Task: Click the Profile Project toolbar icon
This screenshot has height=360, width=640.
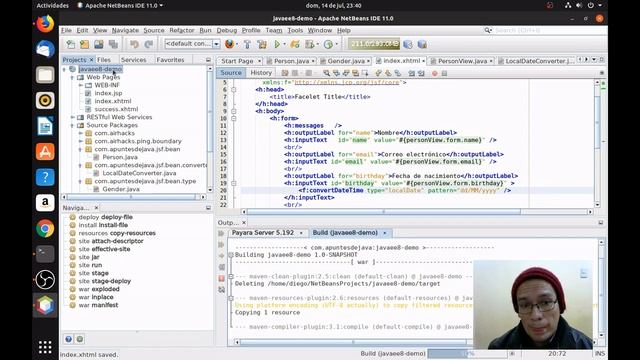Action: tap(328, 44)
